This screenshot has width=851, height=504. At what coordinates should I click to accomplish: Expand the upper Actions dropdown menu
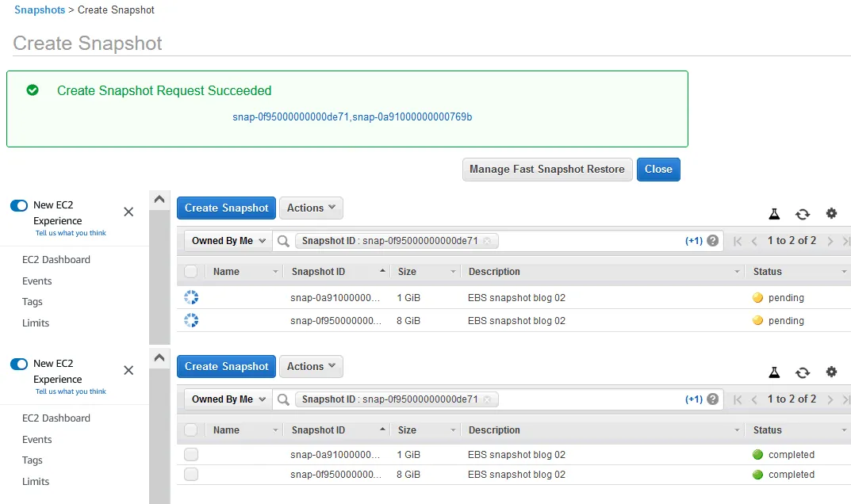click(311, 208)
